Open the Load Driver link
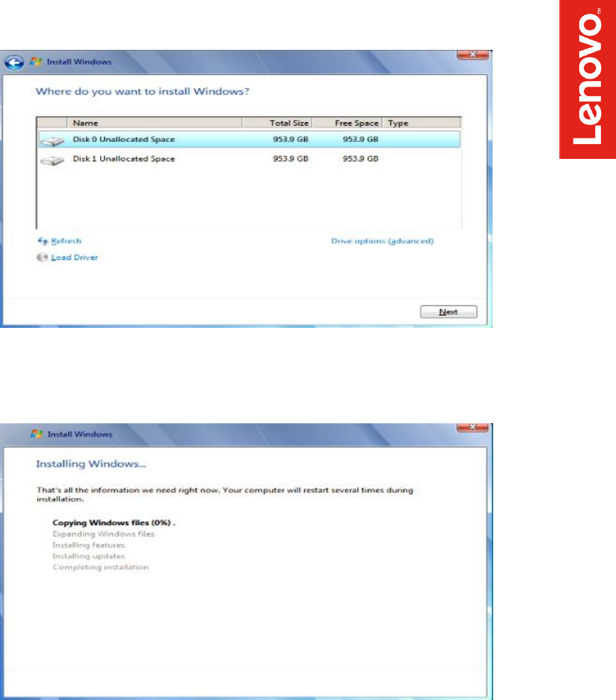The image size is (616, 700). (x=74, y=257)
